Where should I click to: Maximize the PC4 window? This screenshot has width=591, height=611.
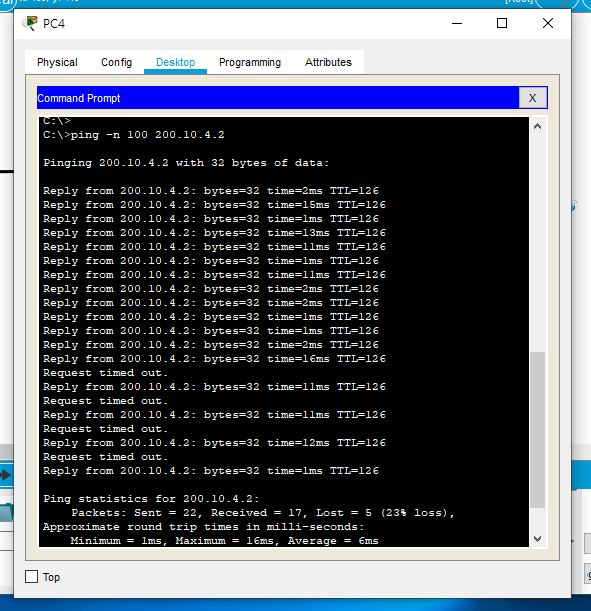click(502, 23)
